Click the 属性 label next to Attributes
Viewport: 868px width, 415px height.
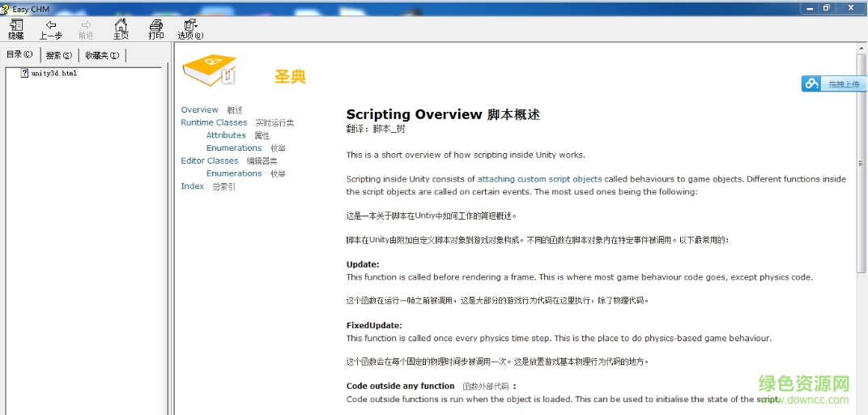coord(262,135)
